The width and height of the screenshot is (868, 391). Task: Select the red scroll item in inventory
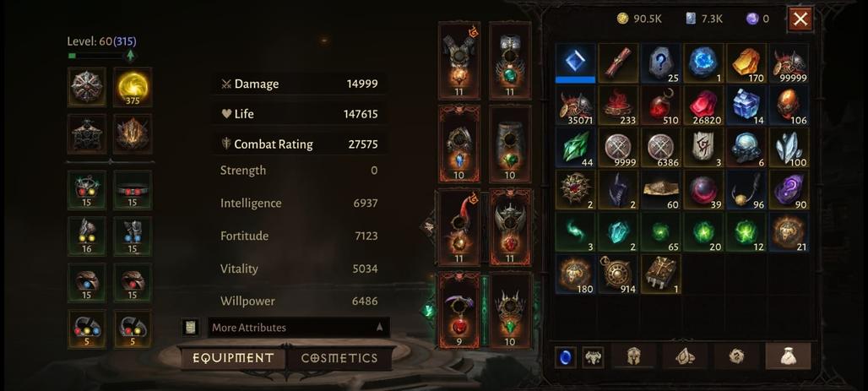618,63
